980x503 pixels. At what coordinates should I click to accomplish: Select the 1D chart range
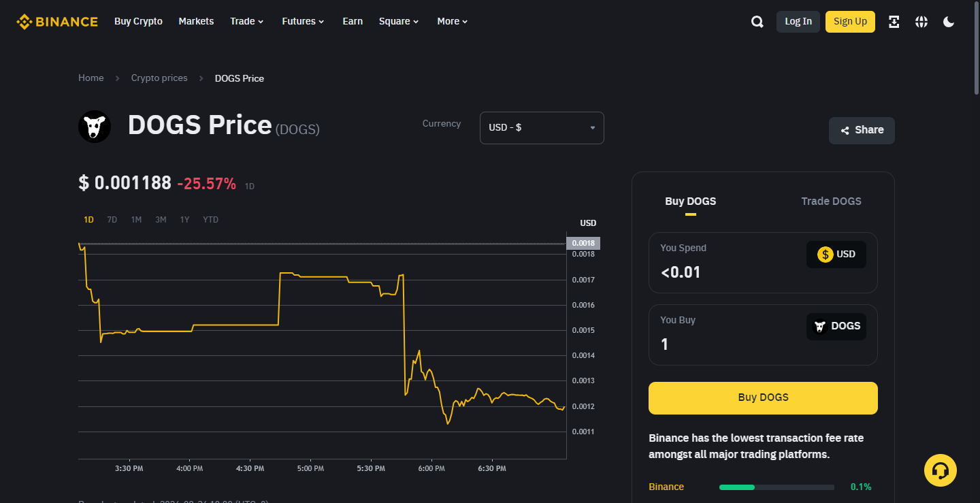click(88, 220)
